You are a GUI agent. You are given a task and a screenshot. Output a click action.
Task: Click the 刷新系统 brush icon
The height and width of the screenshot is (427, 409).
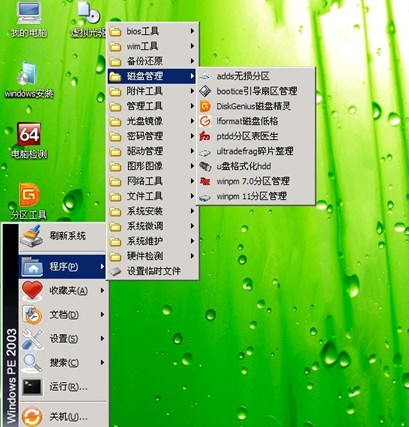tap(32, 236)
